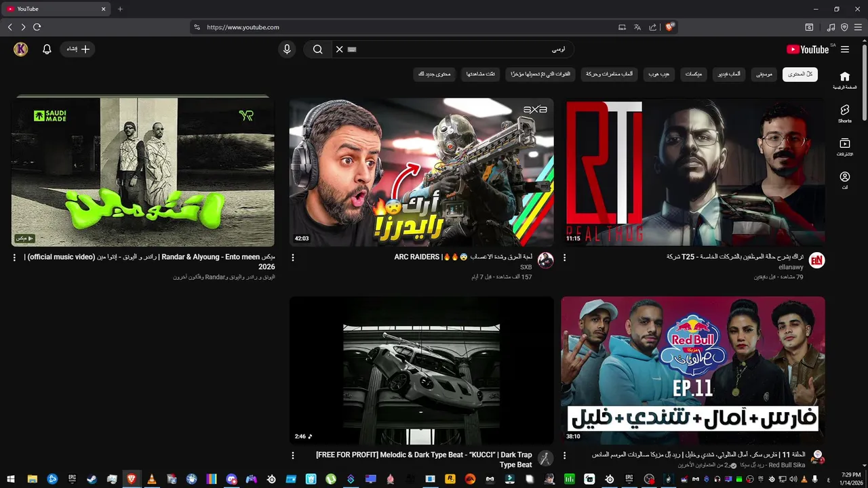
Task: Select the 'كلّ المحتوى' filter chip
Action: point(800,74)
